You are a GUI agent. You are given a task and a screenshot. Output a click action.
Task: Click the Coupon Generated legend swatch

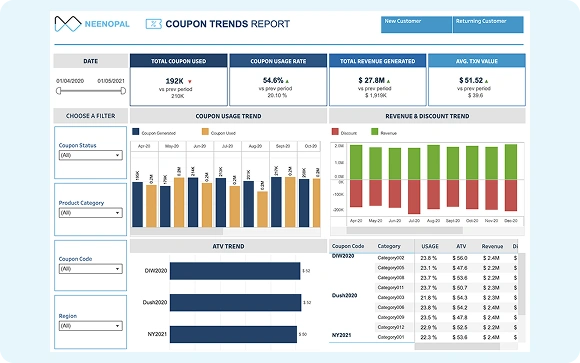click(135, 132)
